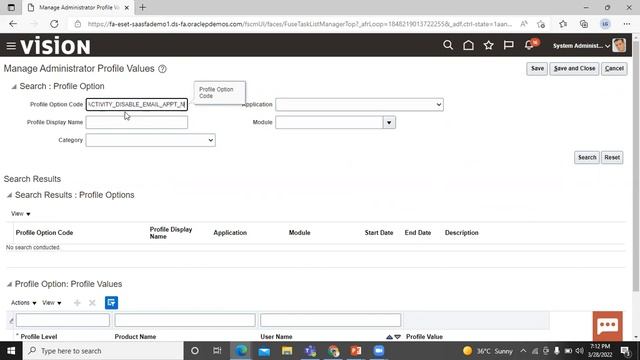640x360 pixels.
Task: Click the Manage Administrator Profile browser tab
Action: click(78, 7)
